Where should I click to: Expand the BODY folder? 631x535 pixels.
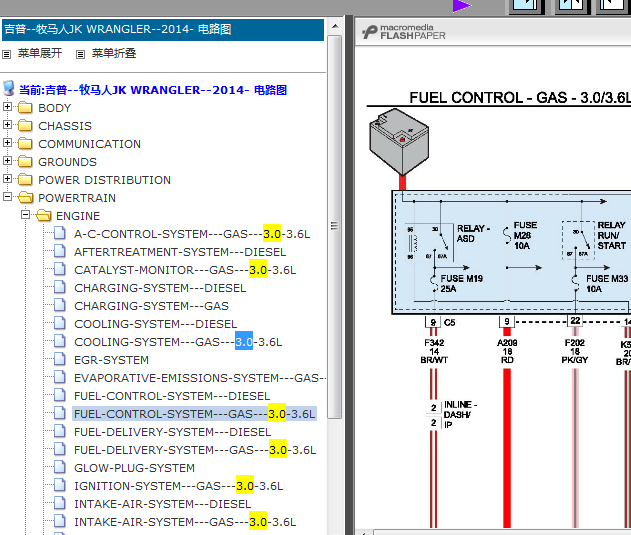click(7, 107)
